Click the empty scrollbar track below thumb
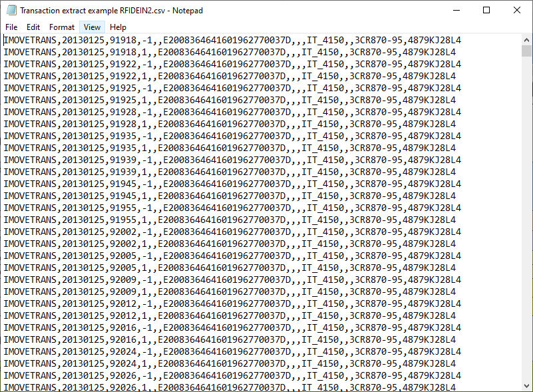Screen dimensions: 533x392 coord(526,218)
